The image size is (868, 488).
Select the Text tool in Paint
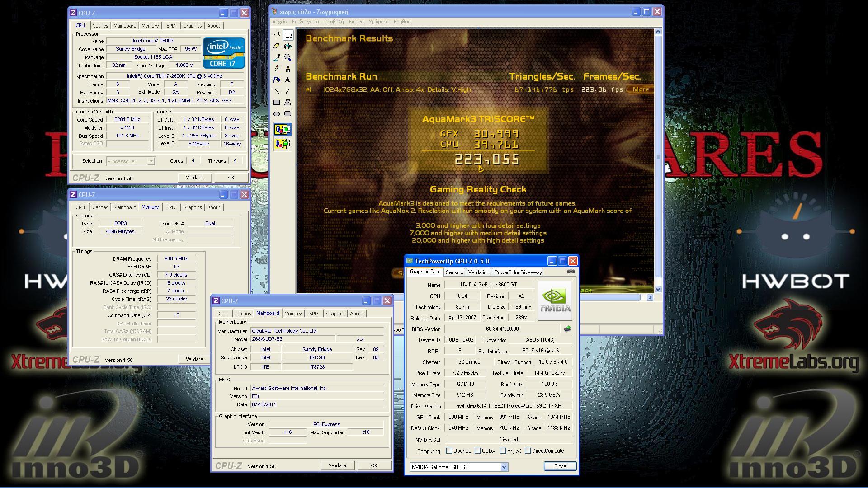[288, 80]
